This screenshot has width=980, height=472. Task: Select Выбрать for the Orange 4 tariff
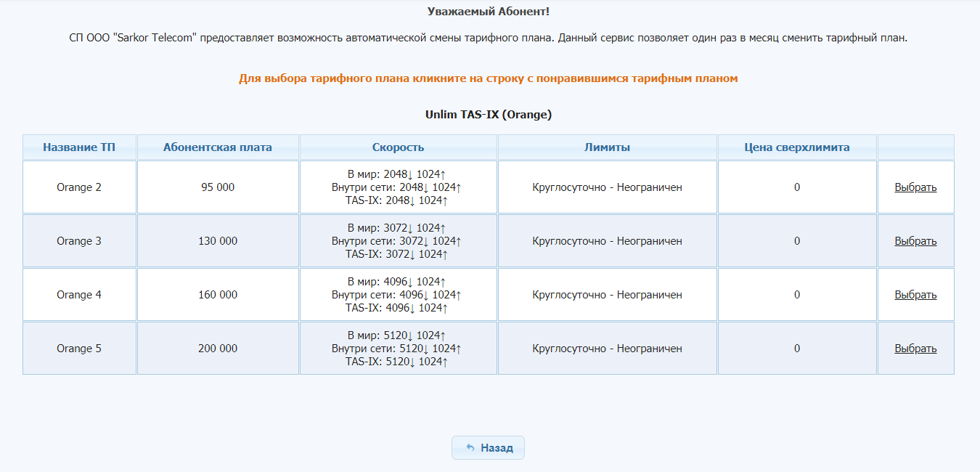(915, 295)
